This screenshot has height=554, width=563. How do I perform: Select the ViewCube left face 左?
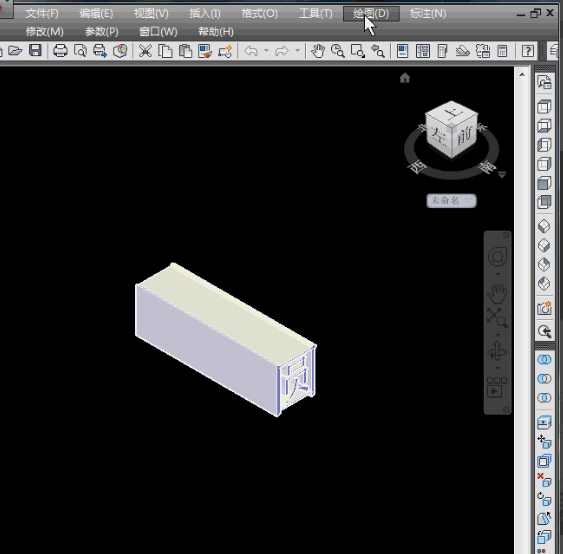[438, 135]
